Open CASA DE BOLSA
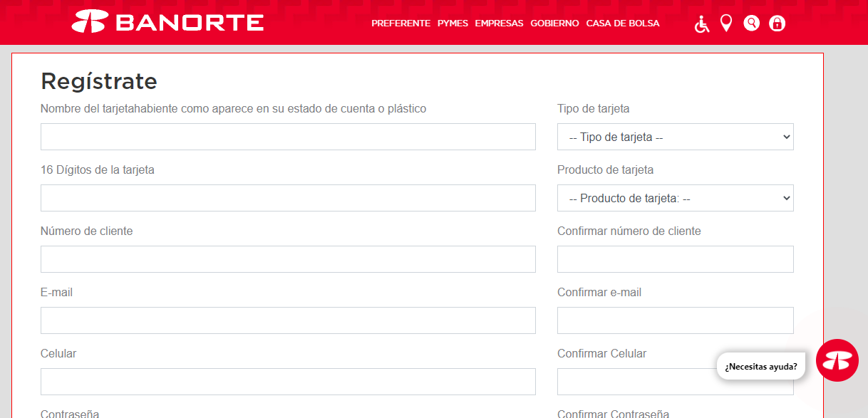The width and height of the screenshot is (868, 418). coord(621,23)
